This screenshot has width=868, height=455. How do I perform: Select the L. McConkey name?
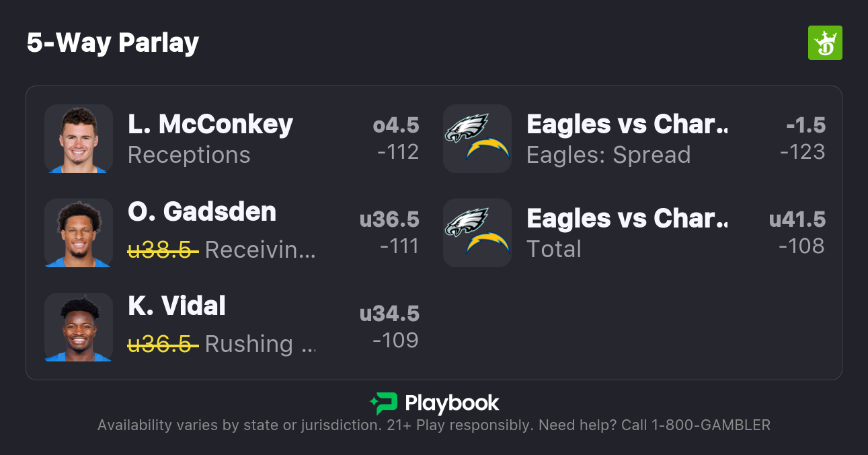coord(210,125)
